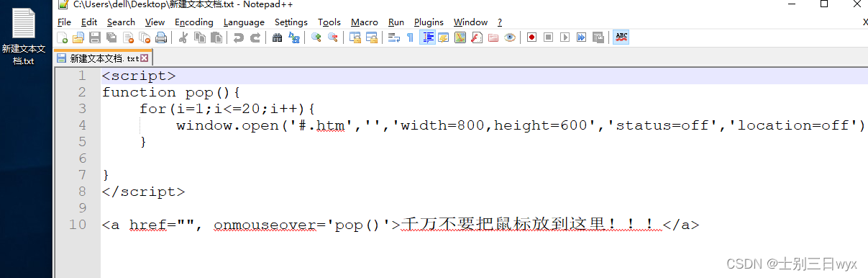868x278 pixels.
Task: Close the current document via toolbar icon
Action: (x=128, y=37)
